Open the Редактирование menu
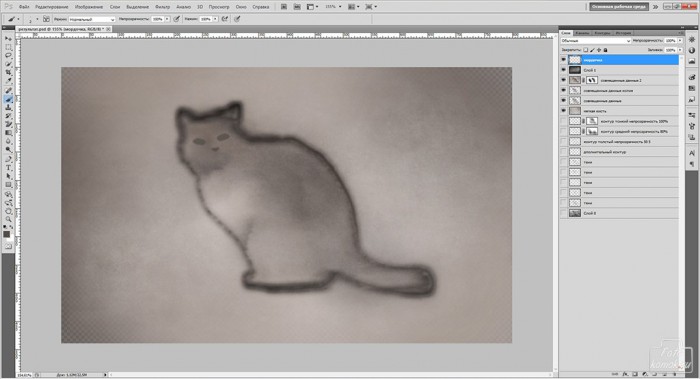Screen dimensions: 700x379 pyautogui.click(x=52, y=7)
